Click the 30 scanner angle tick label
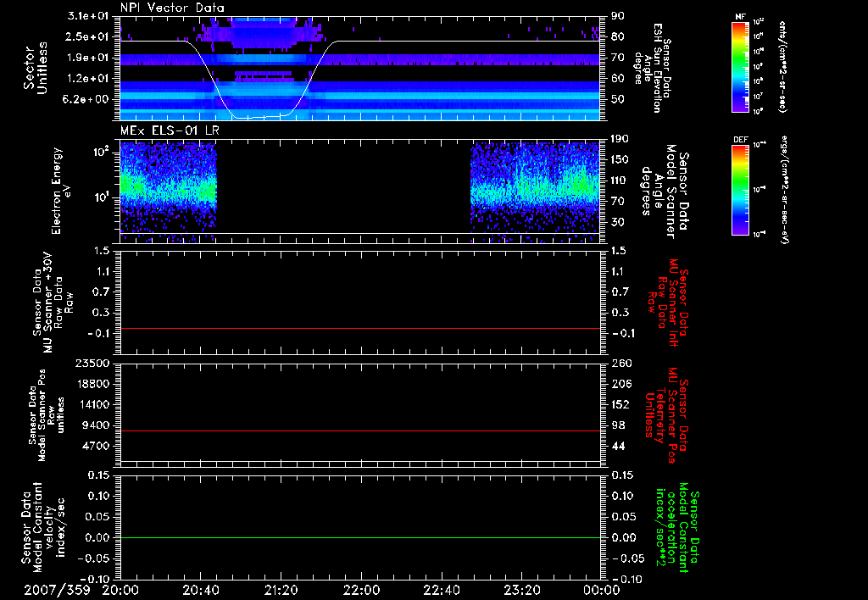Viewport: 868px width, 600px height. point(618,222)
